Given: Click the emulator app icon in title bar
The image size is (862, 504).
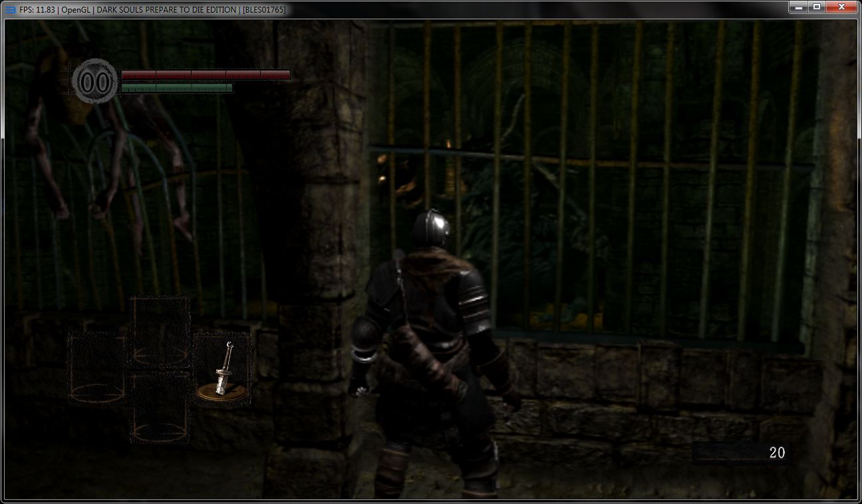Looking at the screenshot, I should (10, 9).
